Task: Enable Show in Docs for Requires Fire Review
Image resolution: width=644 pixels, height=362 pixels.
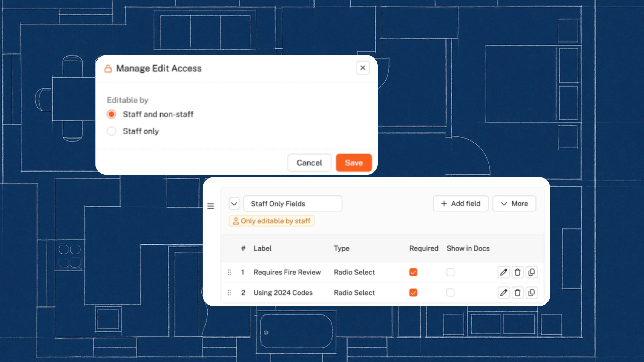Action: click(x=450, y=272)
